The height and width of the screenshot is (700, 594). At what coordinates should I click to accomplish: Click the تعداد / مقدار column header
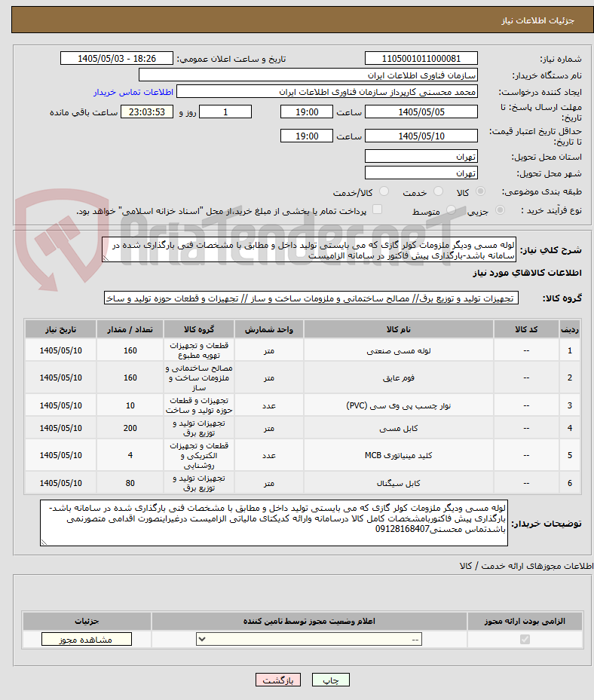tap(130, 329)
